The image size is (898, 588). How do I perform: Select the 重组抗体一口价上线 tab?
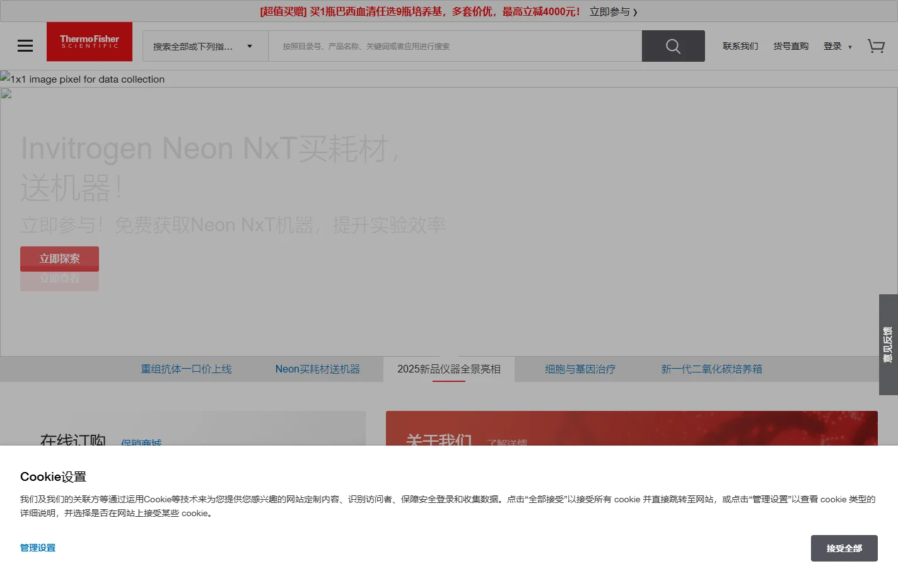tap(186, 369)
